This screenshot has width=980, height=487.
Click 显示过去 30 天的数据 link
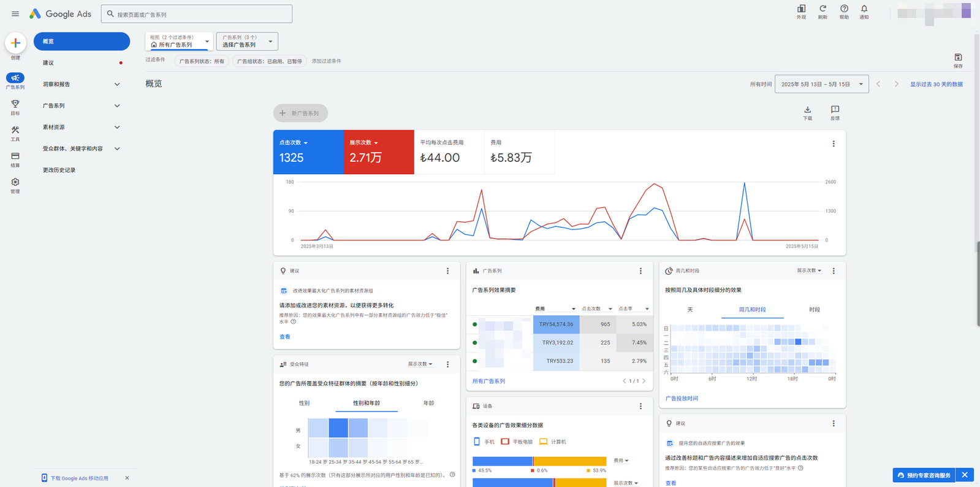tap(936, 84)
